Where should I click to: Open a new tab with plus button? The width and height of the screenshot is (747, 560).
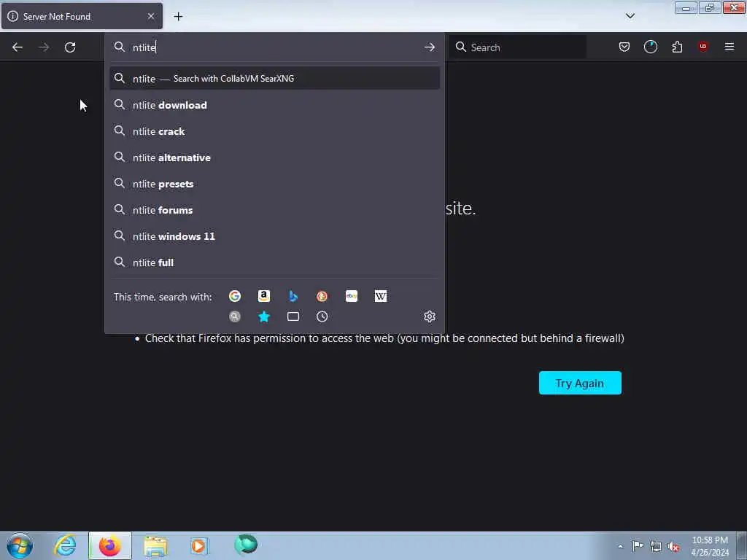coord(178,17)
